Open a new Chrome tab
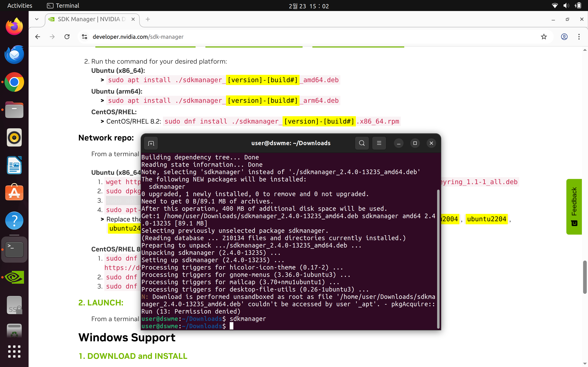The image size is (588, 367). pos(148,19)
